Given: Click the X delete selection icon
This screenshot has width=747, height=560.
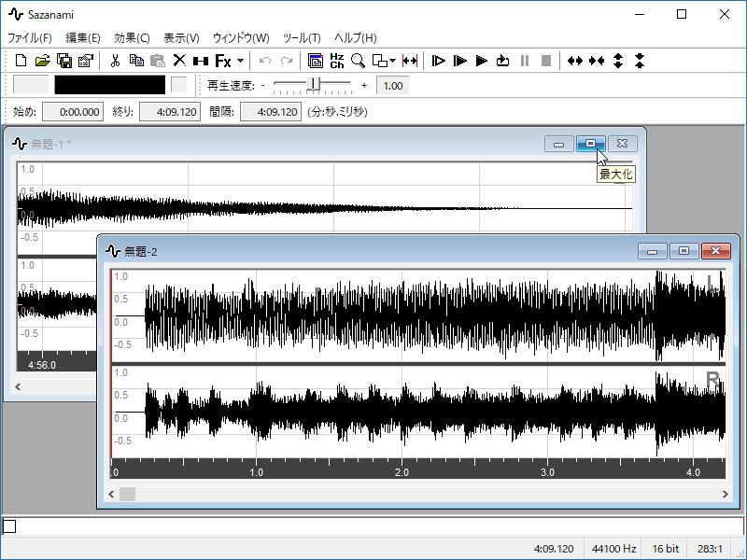Looking at the screenshot, I should (179, 61).
